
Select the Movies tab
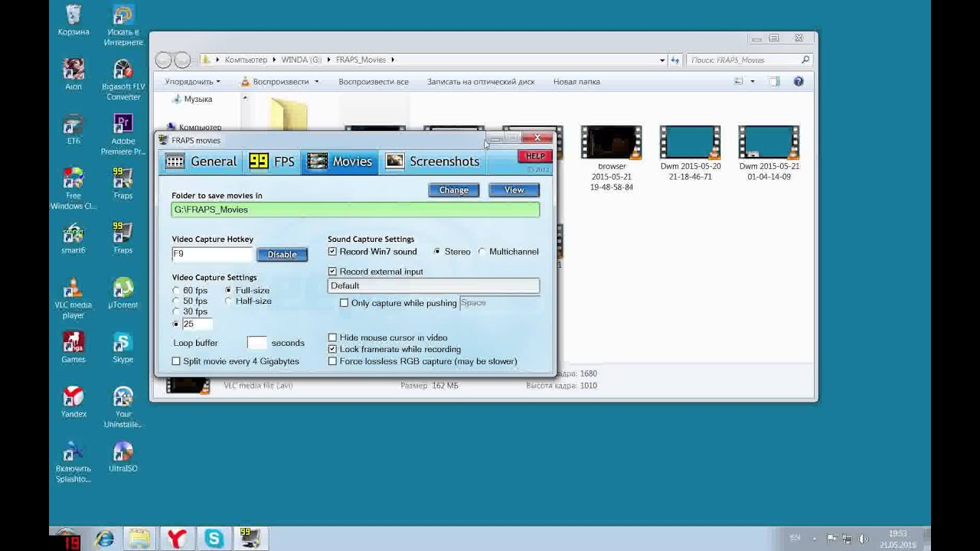(x=340, y=161)
